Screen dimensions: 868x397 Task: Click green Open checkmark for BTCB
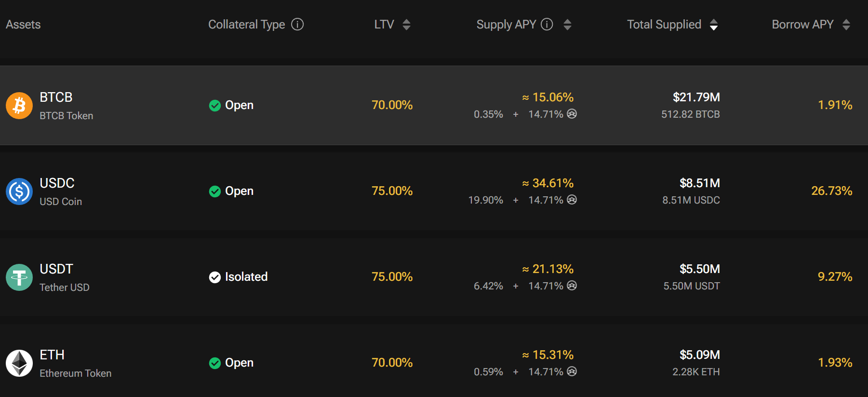pos(215,105)
